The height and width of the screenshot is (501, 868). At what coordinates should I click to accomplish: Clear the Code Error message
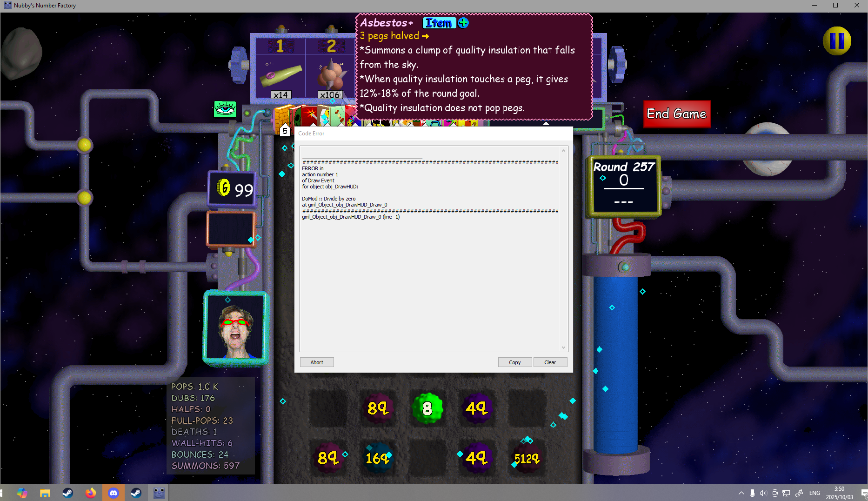pyautogui.click(x=550, y=362)
